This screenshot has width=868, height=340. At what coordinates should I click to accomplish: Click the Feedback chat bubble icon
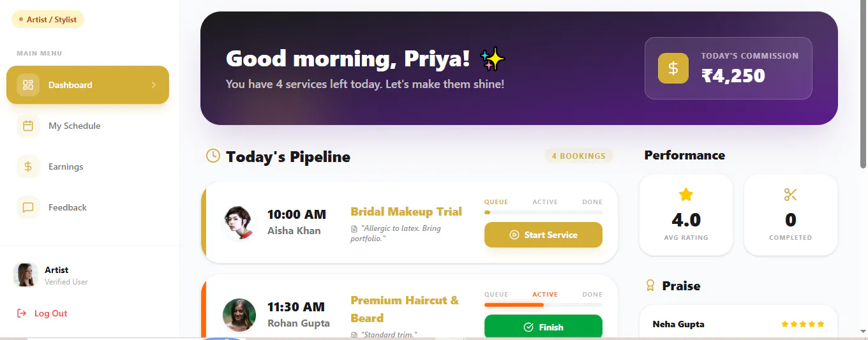28,207
